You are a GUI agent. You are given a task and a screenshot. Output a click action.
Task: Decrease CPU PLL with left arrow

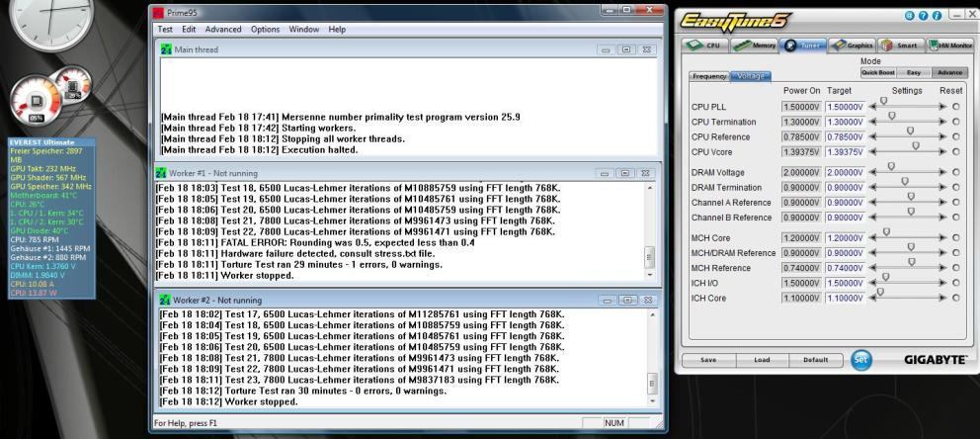pos(872,107)
